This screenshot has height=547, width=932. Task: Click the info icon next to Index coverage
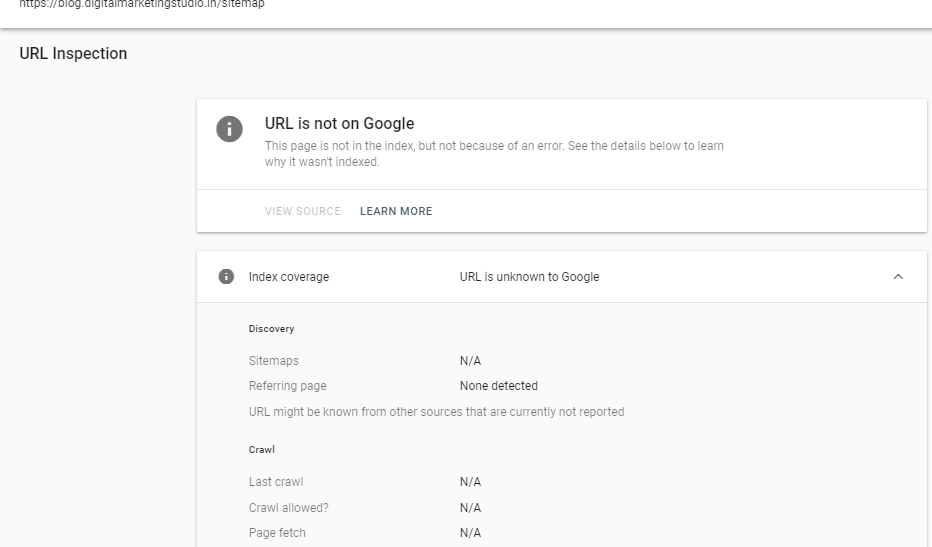pos(226,277)
